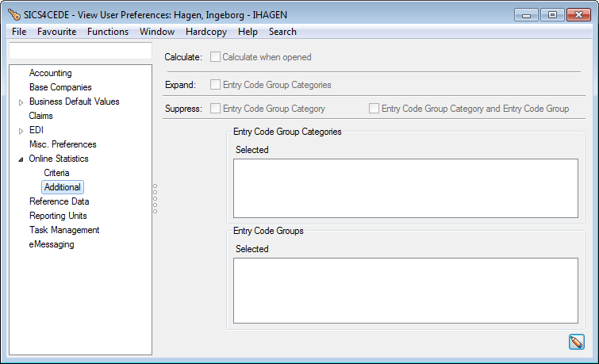
Task: Tick Entry Code Group Category and Entry Code Group
Action: (374, 109)
